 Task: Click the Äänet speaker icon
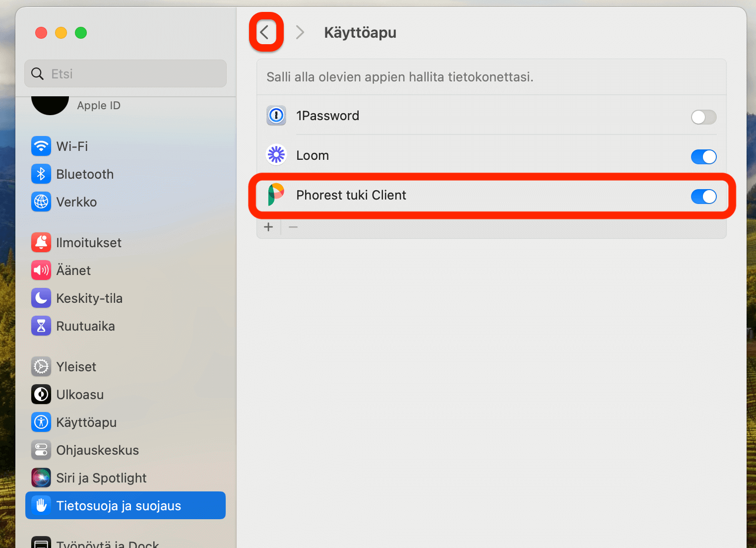[41, 270]
